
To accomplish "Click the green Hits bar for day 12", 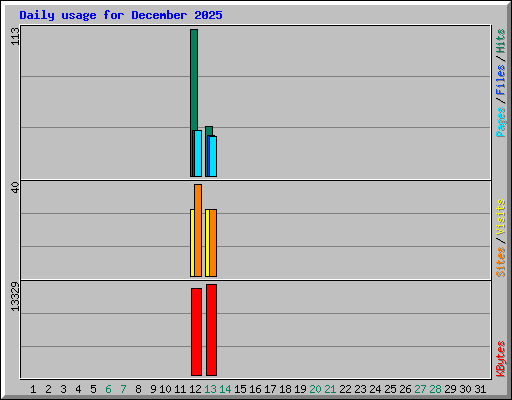I will tap(194, 80).
